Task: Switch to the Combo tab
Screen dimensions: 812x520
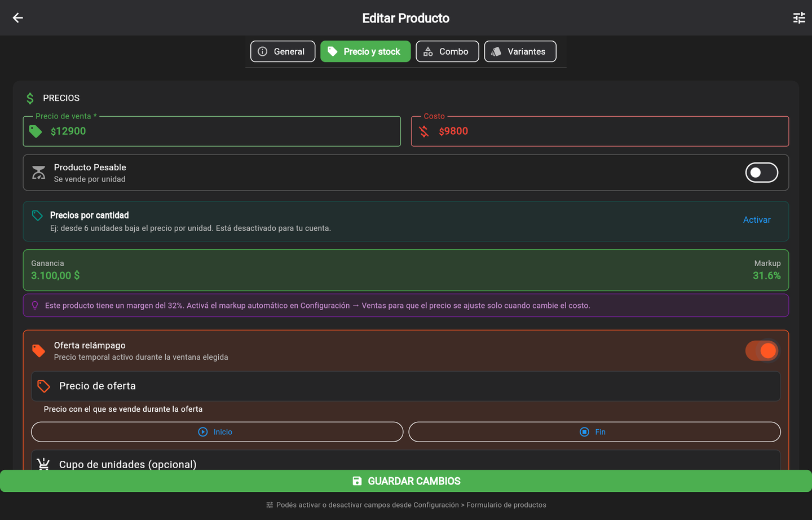Action: [447, 51]
